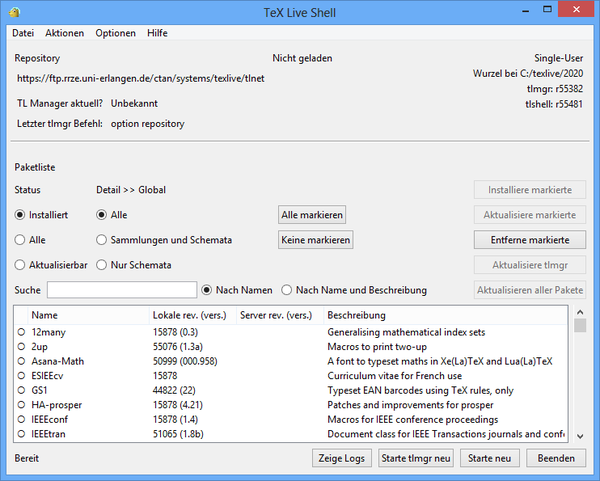Screen dimensions: 600x481
Task: Click Server rev. (vers.) column header
Action: [x=280, y=315]
